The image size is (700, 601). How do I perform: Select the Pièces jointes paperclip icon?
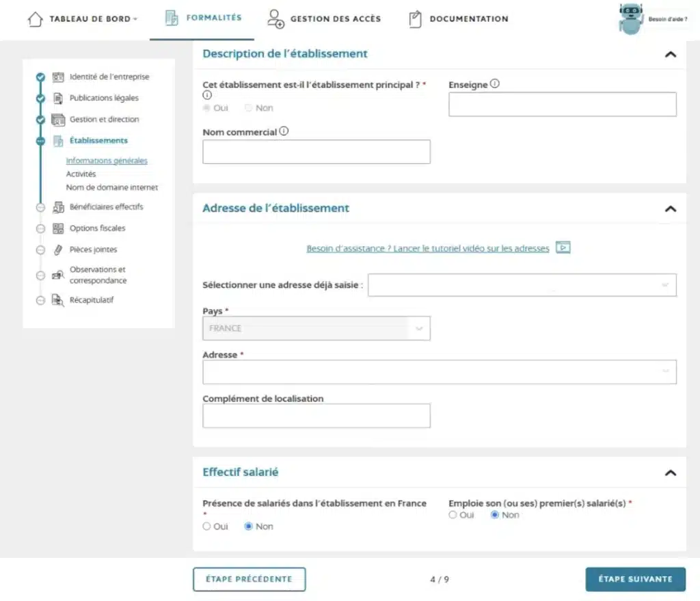59,249
